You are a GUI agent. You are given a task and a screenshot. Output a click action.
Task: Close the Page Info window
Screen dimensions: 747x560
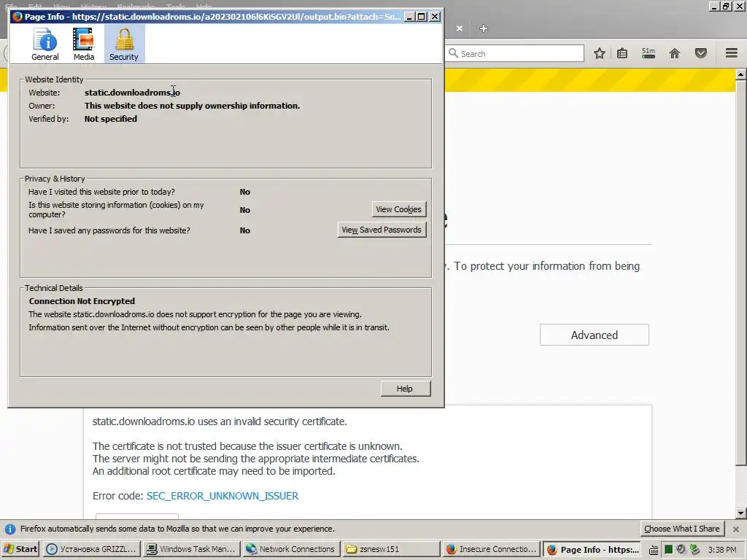click(x=435, y=17)
